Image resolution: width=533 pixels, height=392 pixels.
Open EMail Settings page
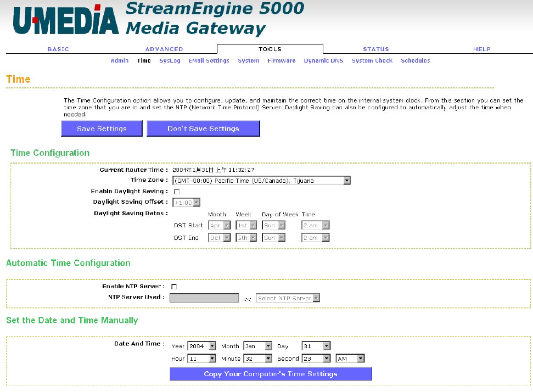tap(209, 60)
